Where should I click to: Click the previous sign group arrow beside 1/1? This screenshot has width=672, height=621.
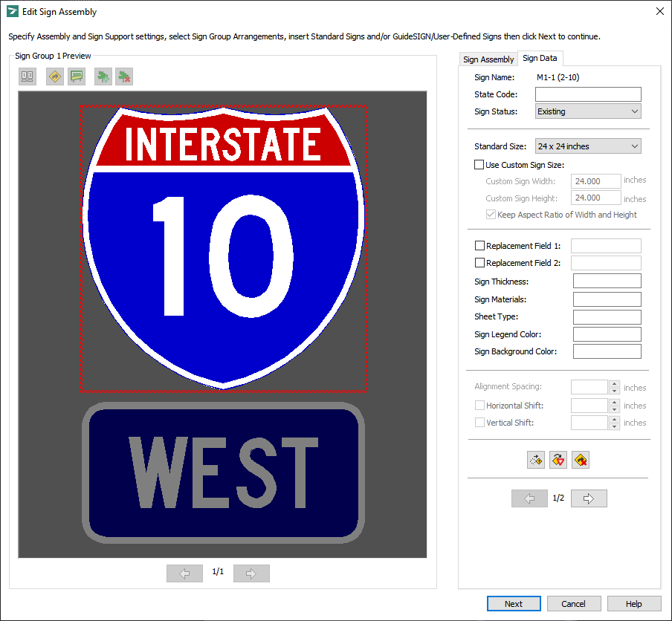coord(184,573)
